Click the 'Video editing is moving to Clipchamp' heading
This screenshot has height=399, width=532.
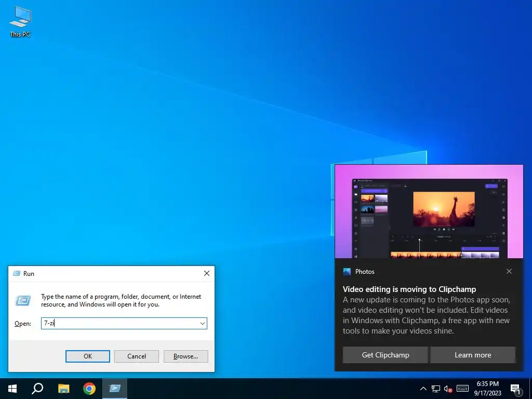pyautogui.click(x=409, y=289)
